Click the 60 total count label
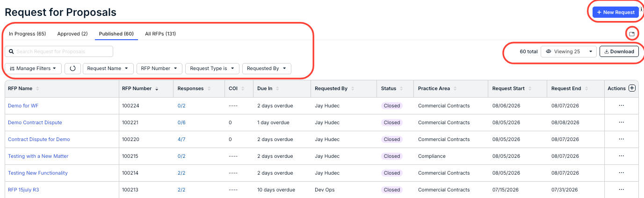This screenshot has height=198, width=644. click(x=528, y=51)
